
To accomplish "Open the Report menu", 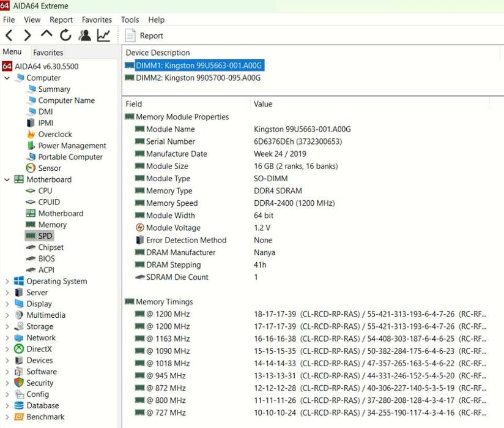I will tap(61, 20).
